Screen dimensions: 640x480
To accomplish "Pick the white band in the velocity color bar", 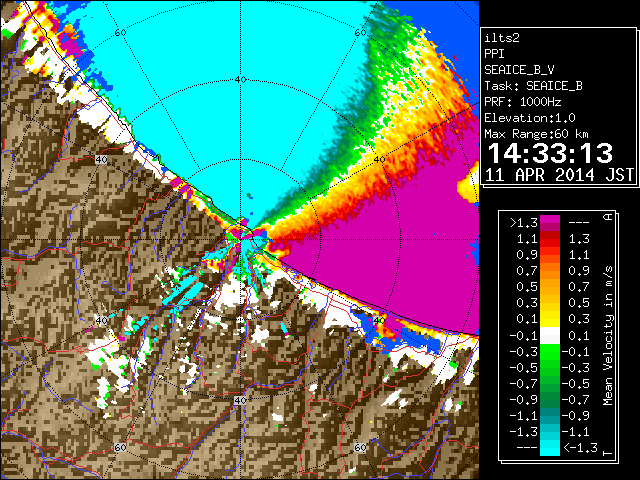I will point(550,336).
